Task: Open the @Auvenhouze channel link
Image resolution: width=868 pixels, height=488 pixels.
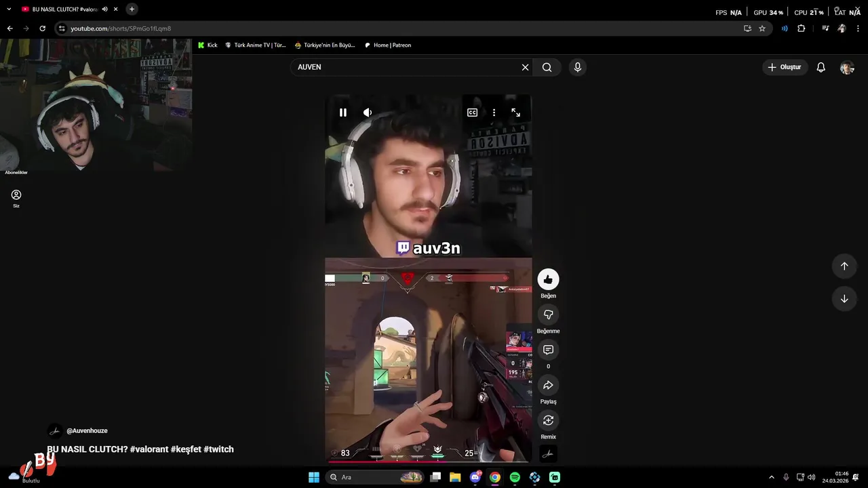Action: click(x=87, y=430)
